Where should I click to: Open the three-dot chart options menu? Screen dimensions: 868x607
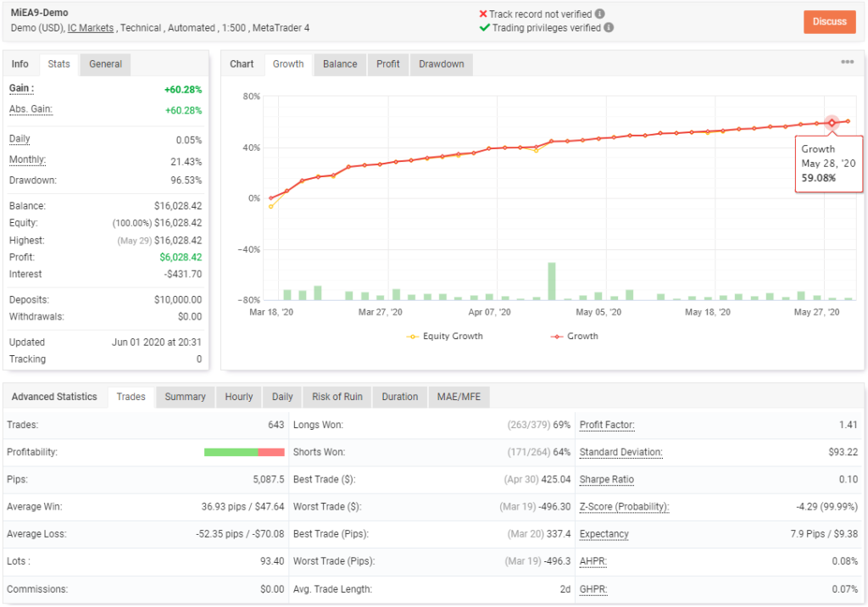coord(847,62)
